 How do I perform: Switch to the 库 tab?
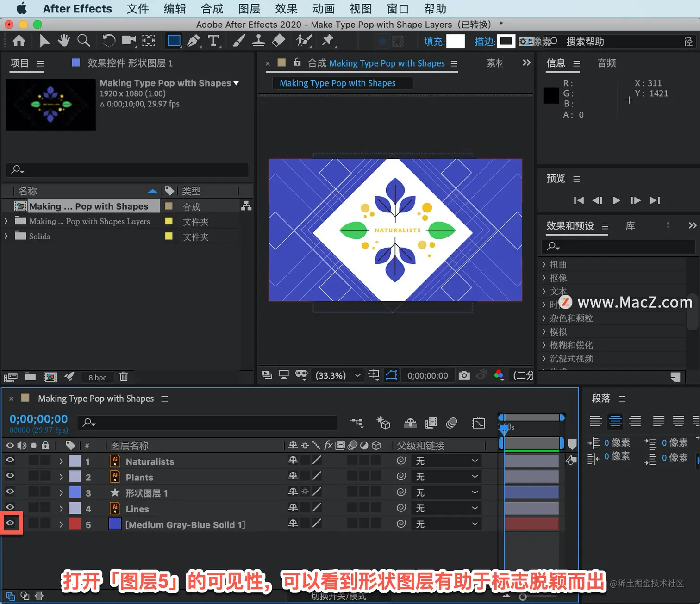pos(630,226)
